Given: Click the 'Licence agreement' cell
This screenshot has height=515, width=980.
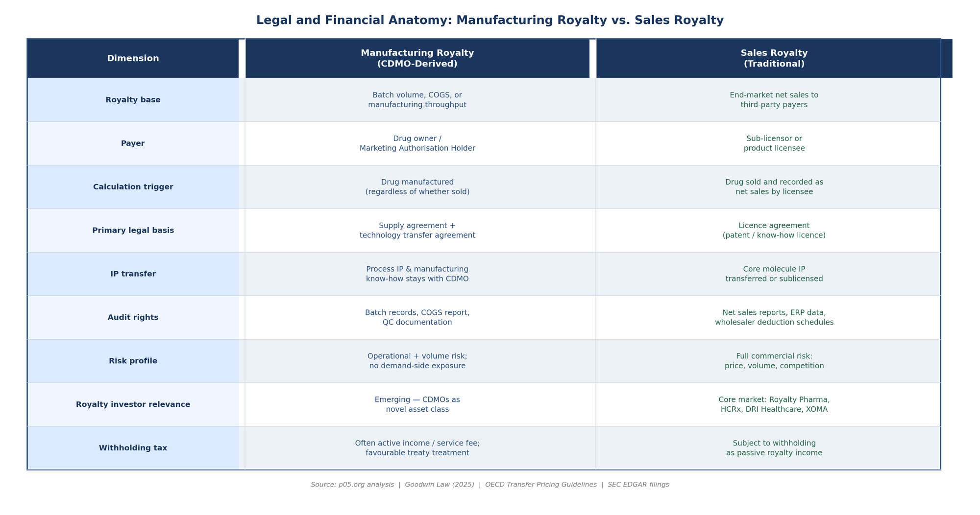Looking at the screenshot, I should [x=774, y=231].
